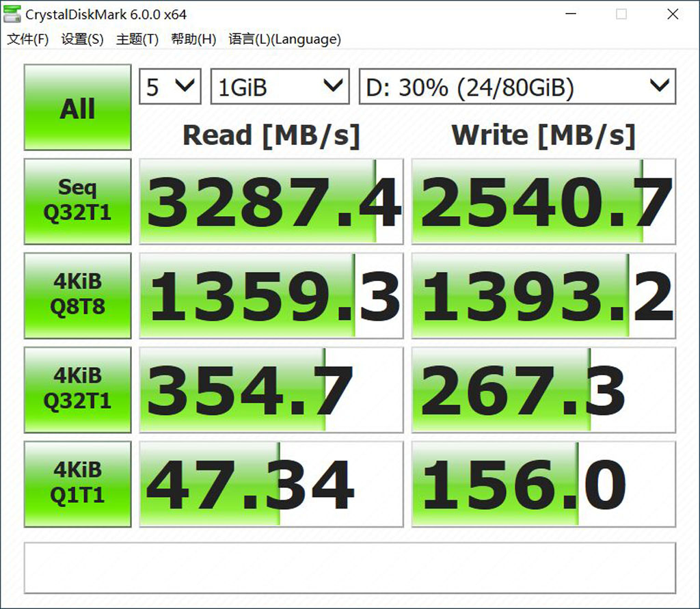
Task: Click the Read [MB/s] column header
Action: pyautogui.click(x=271, y=135)
